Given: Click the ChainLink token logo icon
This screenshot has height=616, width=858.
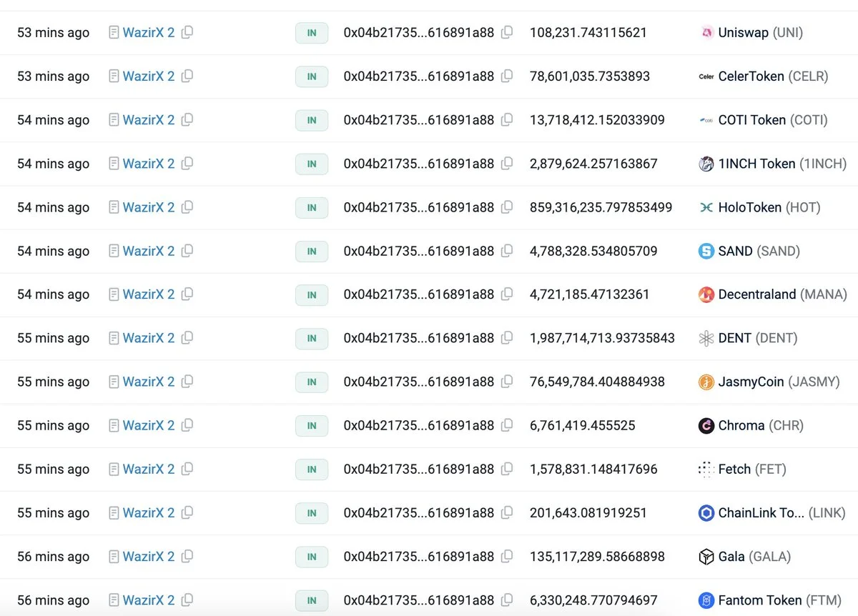Looking at the screenshot, I should [x=706, y=512].
